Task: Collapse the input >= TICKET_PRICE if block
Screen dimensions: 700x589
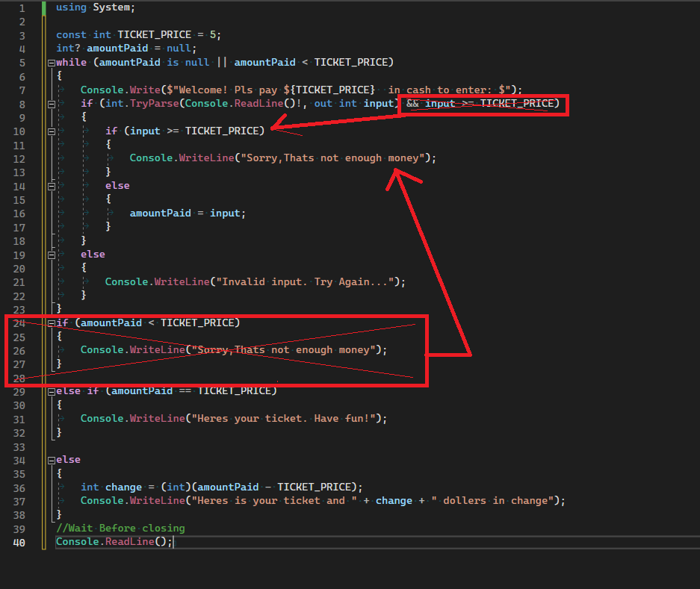Action: pos(51,131)
